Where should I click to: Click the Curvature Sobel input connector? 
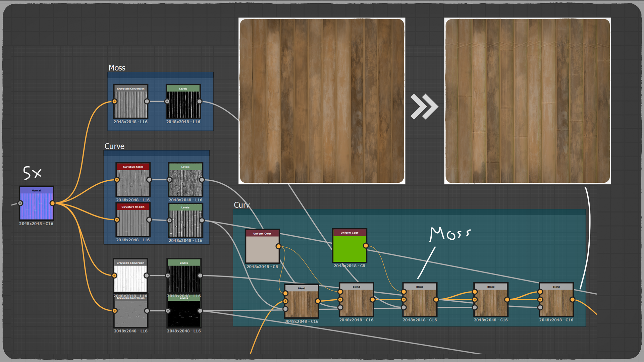[x=117, y=180]
